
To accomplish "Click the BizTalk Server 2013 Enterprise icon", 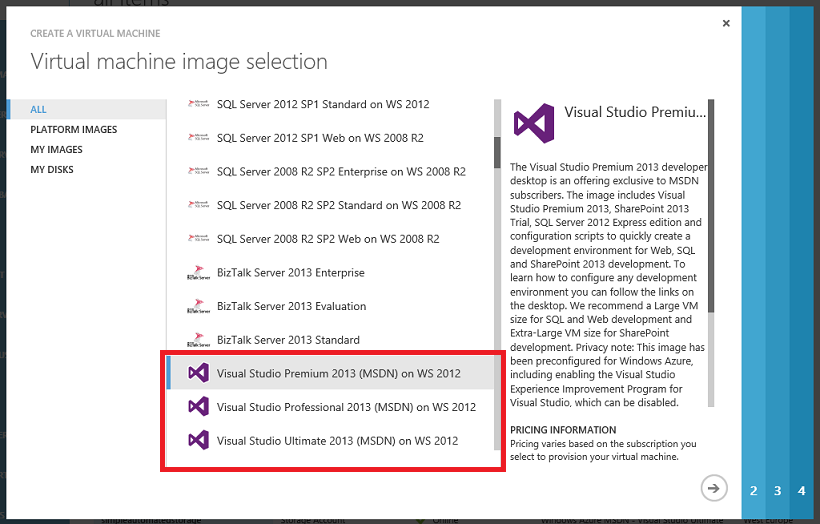I will 199,272.
